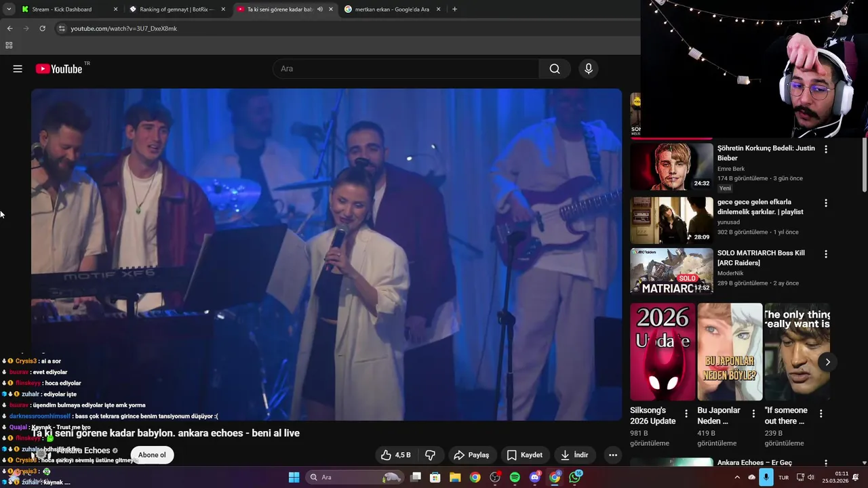
Task: Click the YouTube page scrollbar
Action: point(865,165)
